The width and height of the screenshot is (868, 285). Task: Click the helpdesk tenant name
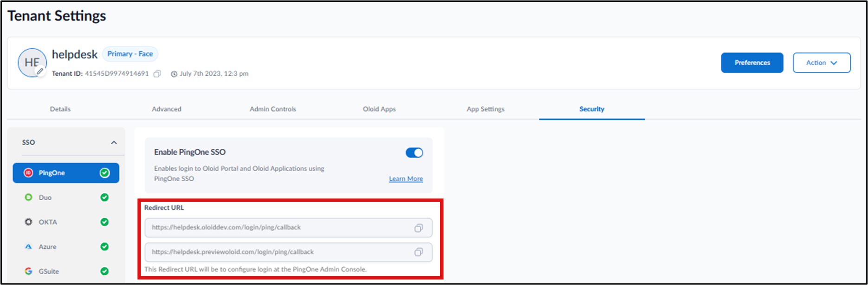click(x=75, y=55)
